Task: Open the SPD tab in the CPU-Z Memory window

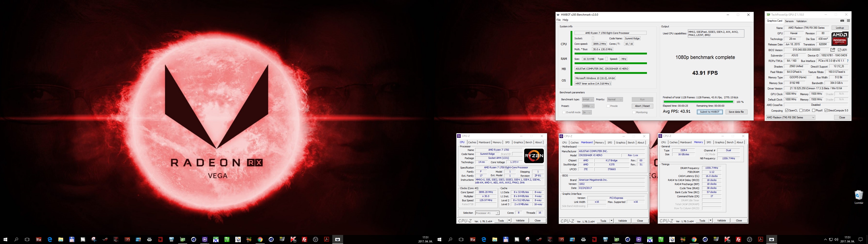Action: 709,142
